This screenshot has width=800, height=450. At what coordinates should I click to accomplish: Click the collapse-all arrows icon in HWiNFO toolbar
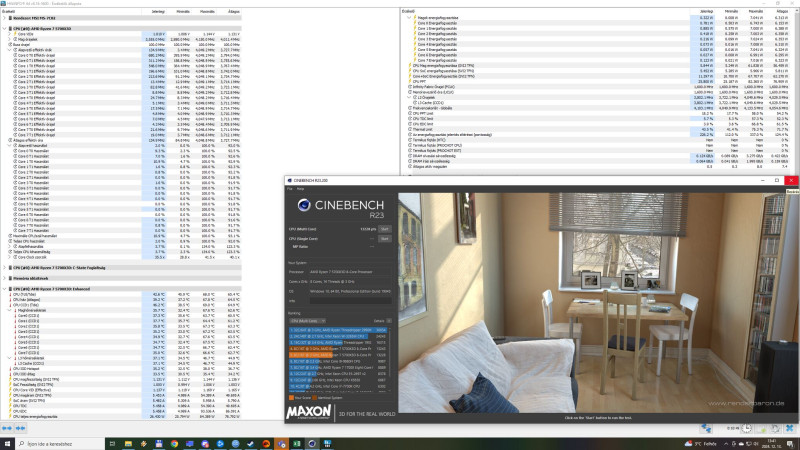(x=20, y=428)
